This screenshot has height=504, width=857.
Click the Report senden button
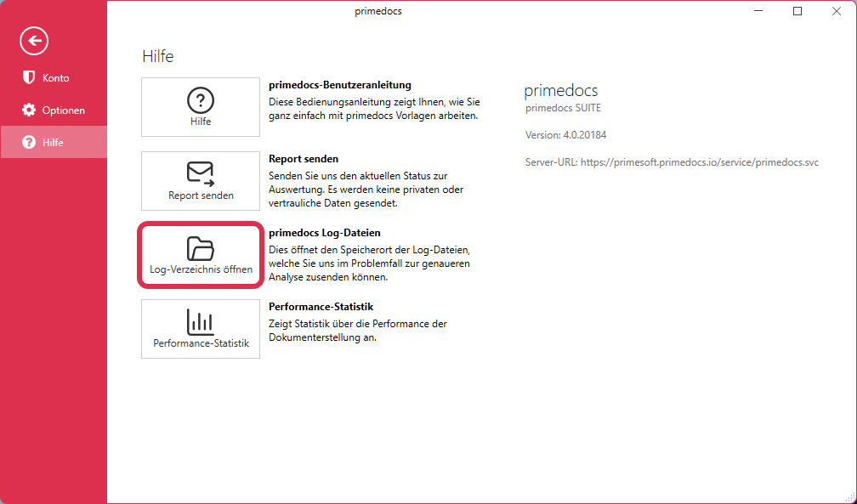(x=201, y=181)
